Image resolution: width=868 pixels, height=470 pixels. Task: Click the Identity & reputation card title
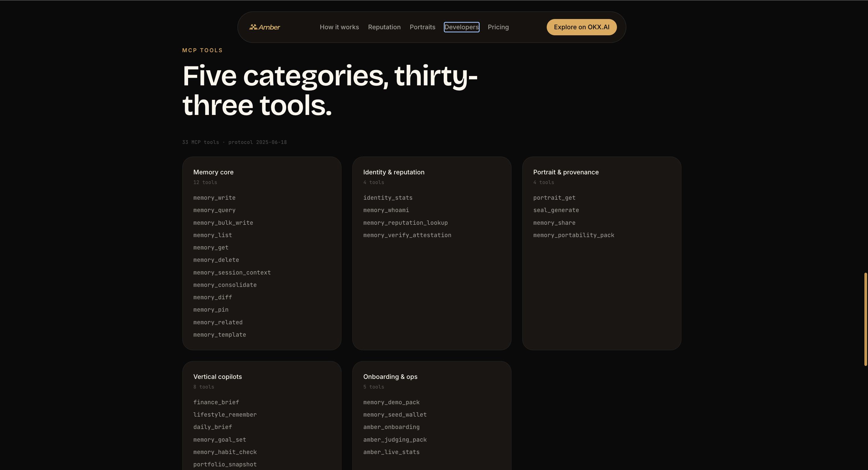point(394,172)
